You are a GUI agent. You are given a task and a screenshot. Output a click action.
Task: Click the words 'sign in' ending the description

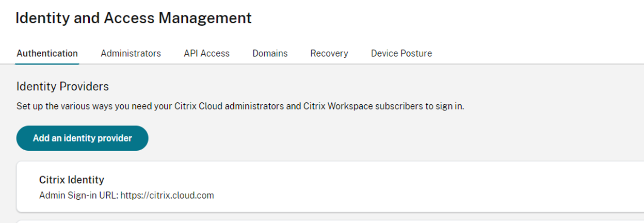click(450, 107)
